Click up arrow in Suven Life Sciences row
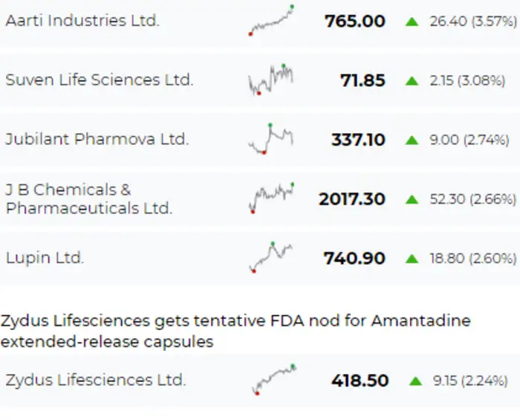 coord(412,81)
